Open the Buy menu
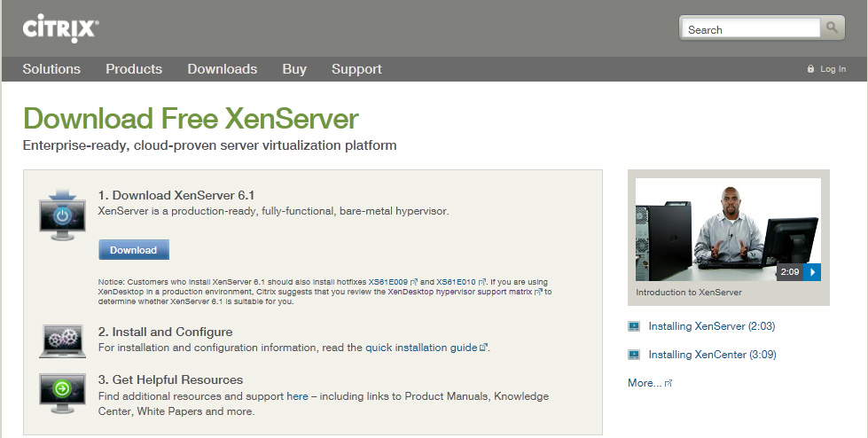 pos(294,68)
